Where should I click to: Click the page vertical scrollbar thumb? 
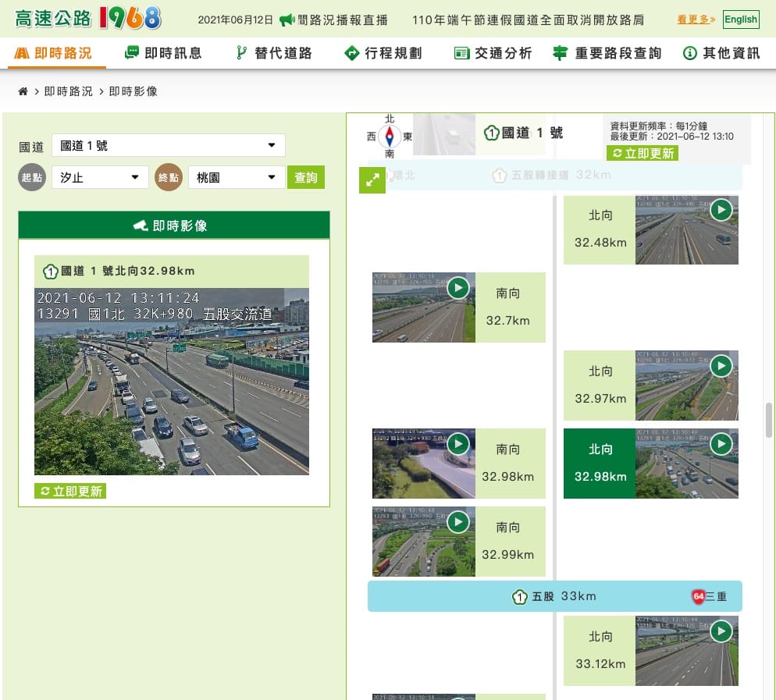[x=769, y=420]
